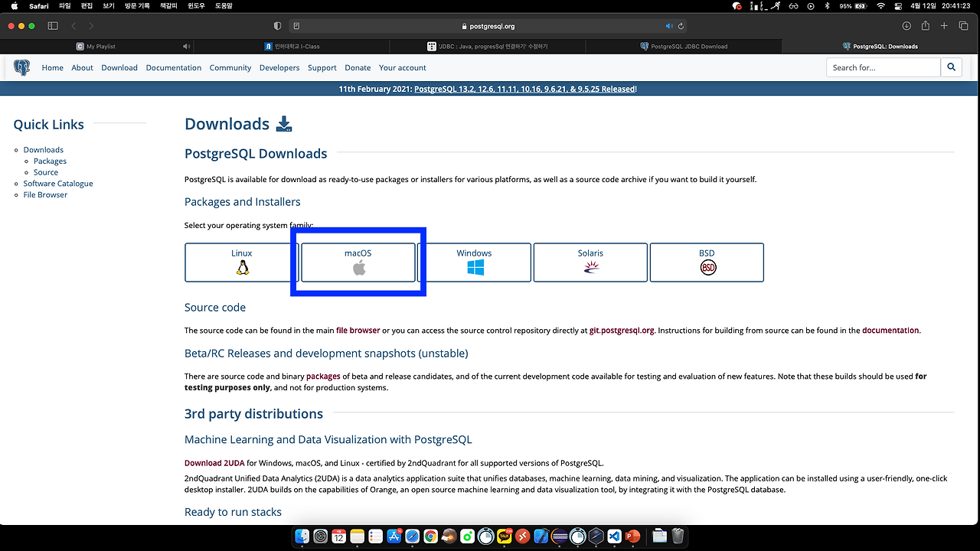The width and height of the screenshot is (980, 551).
Task: Open the privacy report shield icon
Action: (x=277, y=25)
